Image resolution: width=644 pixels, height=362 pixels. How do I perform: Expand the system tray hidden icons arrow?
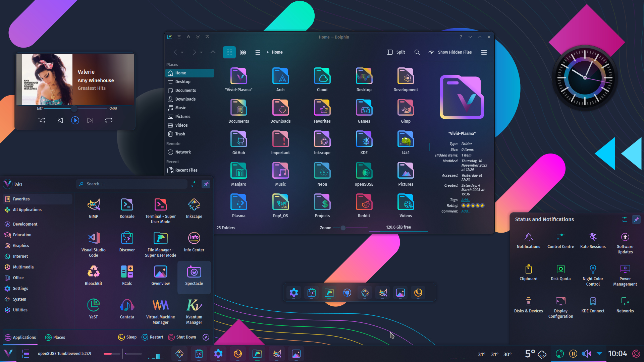(599, 354)
